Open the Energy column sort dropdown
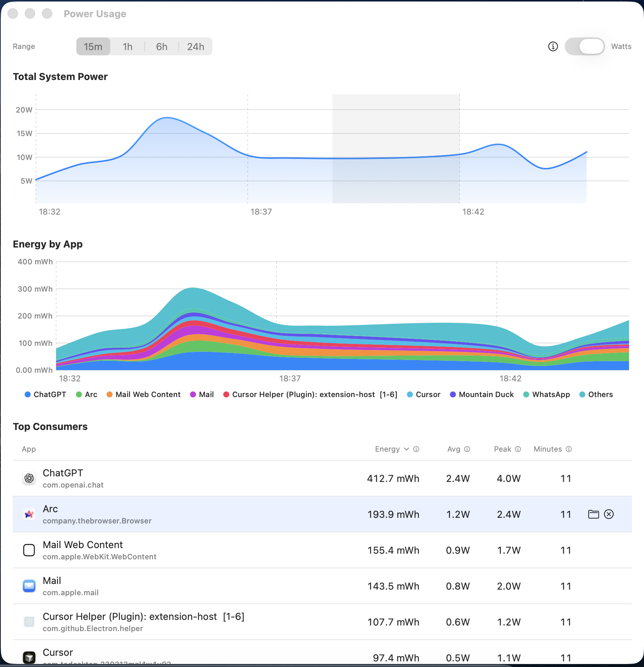Viewport: 644px width, 667px height. click(x=406, y=449)
